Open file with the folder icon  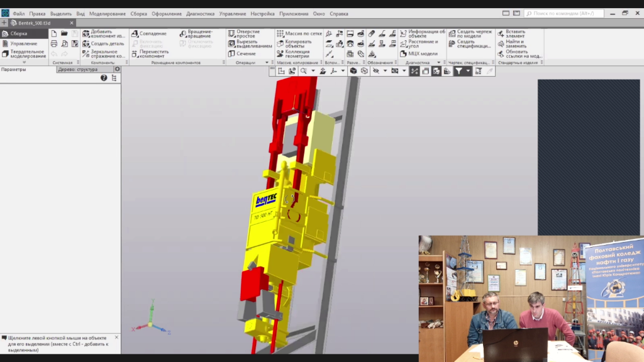pyautogui.click(x=65, y=34)
